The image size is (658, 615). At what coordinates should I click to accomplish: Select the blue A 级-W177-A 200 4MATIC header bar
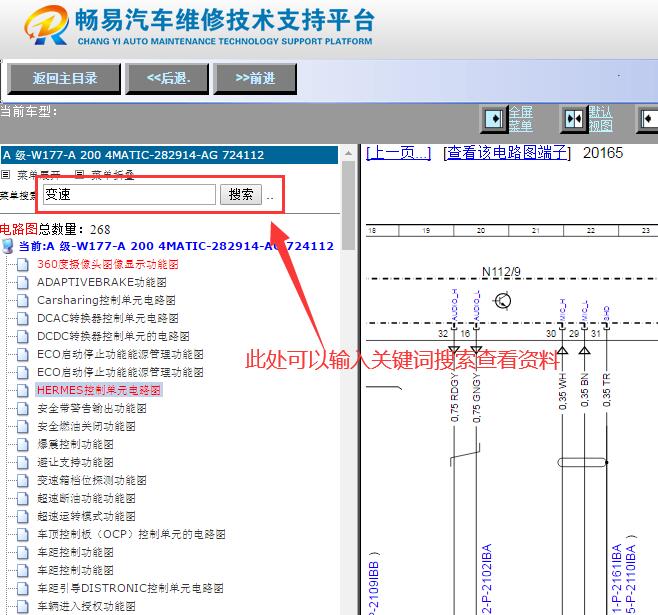(169, 155)
